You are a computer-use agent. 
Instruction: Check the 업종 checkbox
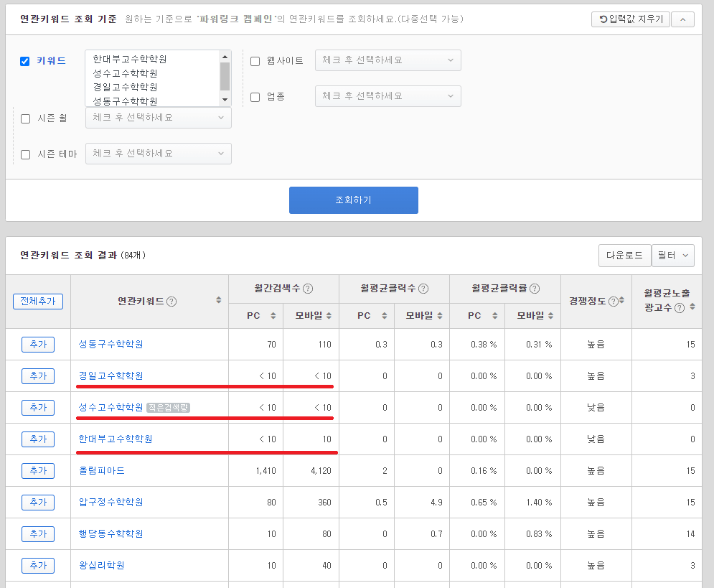pyautogui.click(x=255, y=97)
